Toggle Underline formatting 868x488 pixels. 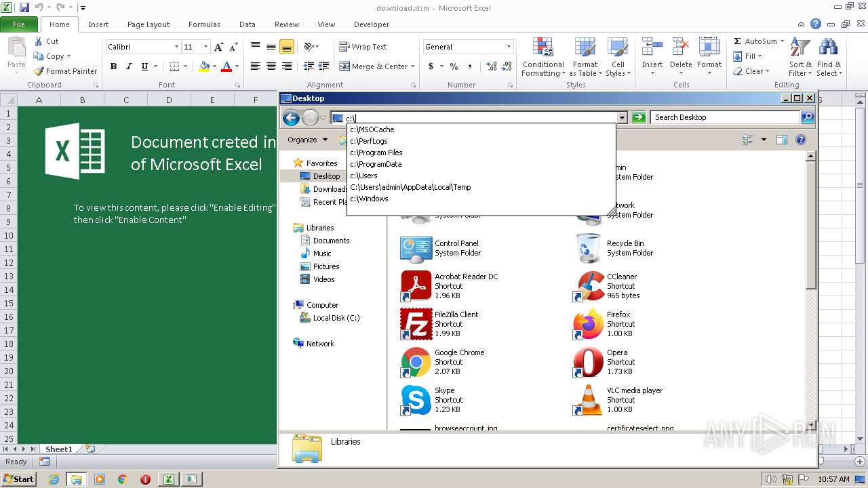(144, 66)
